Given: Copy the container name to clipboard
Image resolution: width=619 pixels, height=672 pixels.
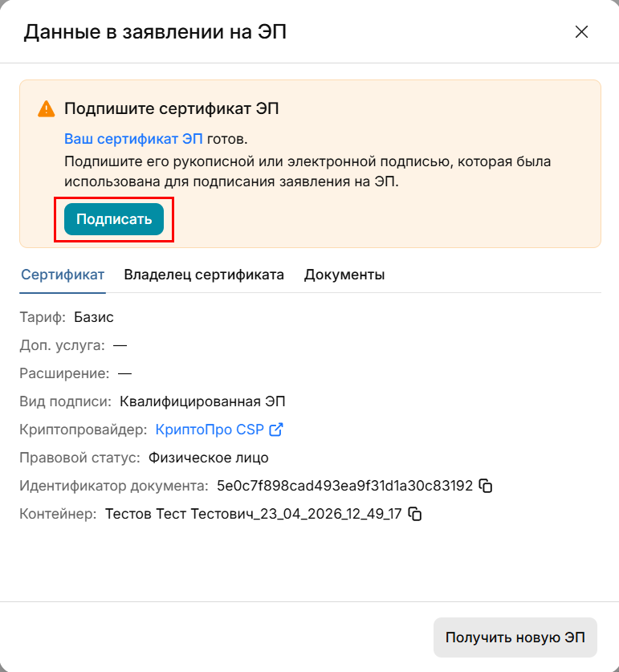Looking at the screenshot, I should tap(415, 514).
